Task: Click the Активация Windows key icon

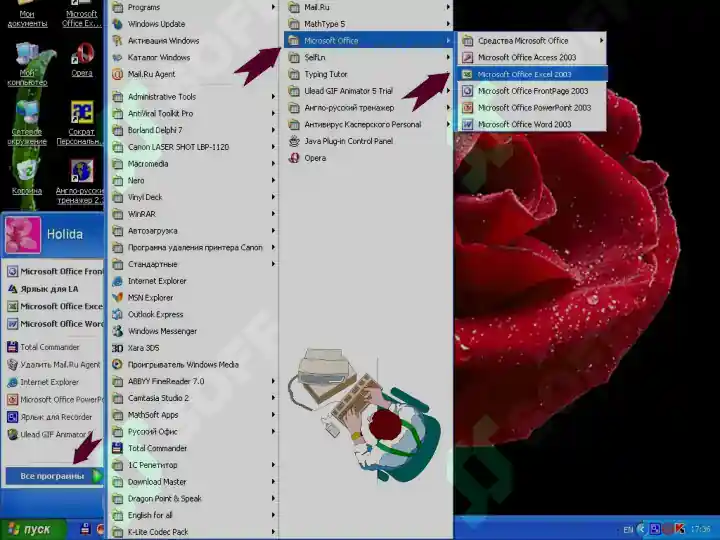Action: click(118, 40)
